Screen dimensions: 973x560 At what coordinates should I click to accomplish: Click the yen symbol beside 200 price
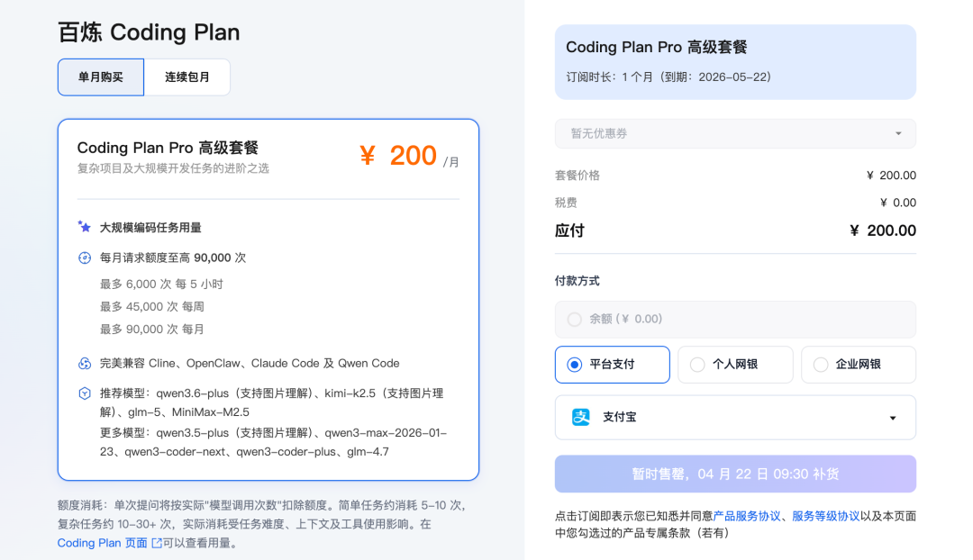pos(368,157)
